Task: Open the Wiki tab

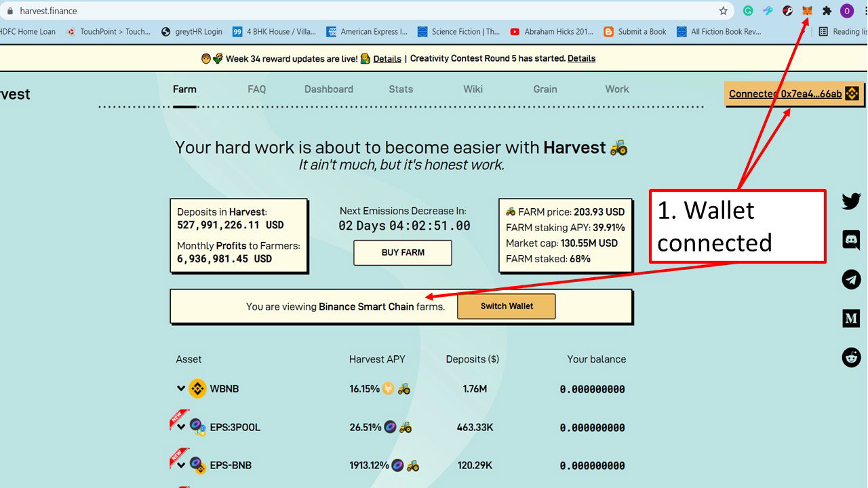Action: (x=473, y=89)
